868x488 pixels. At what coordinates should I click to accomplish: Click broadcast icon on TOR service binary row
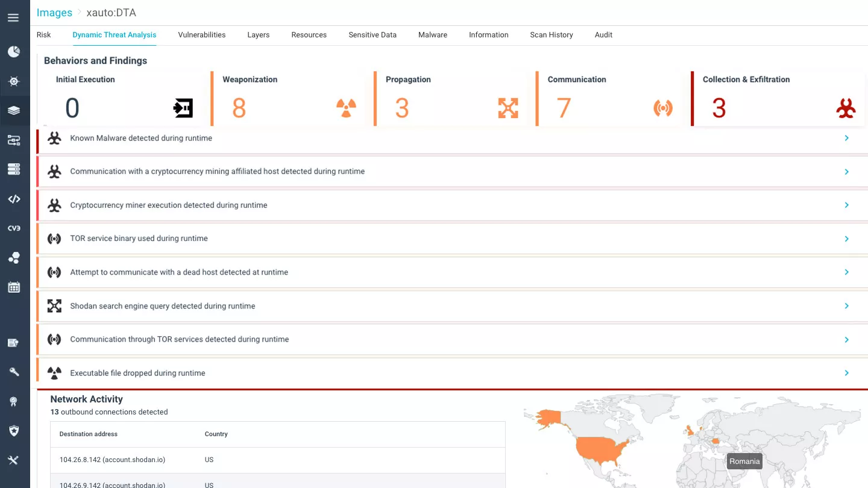[54, 239]
